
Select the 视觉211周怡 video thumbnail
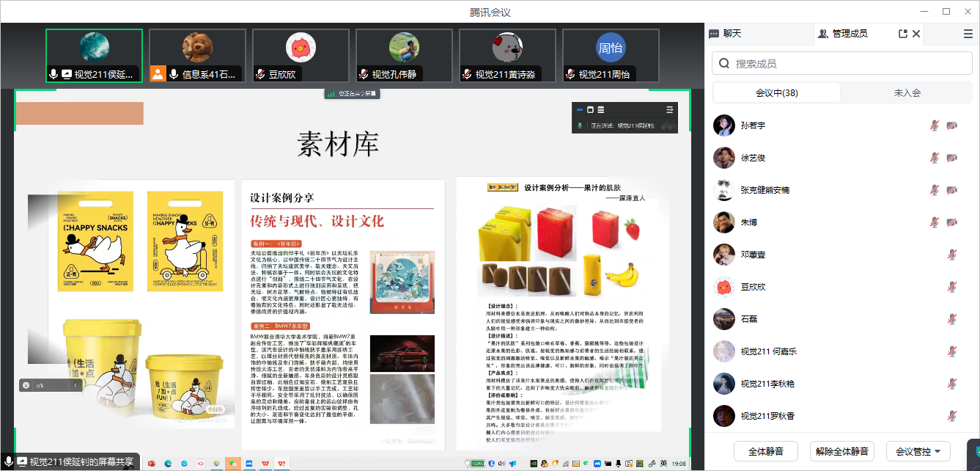pos(610,56)
